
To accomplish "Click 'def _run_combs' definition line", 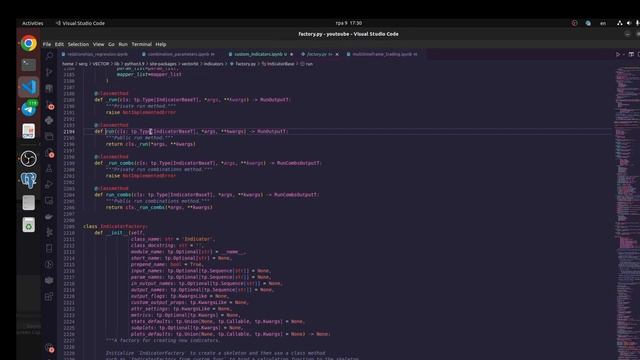I will pos(208,163).
